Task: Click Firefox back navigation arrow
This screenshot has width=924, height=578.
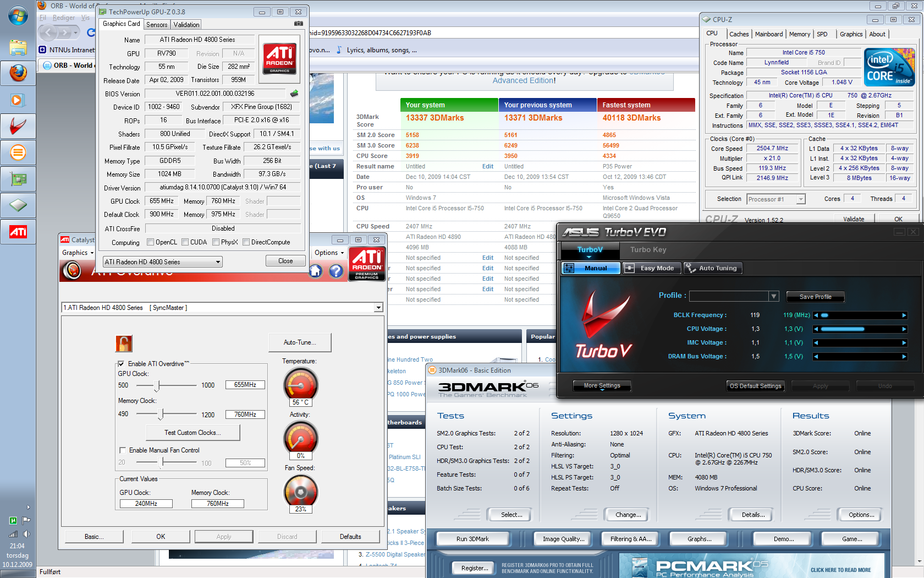Action: click(48, 33)
